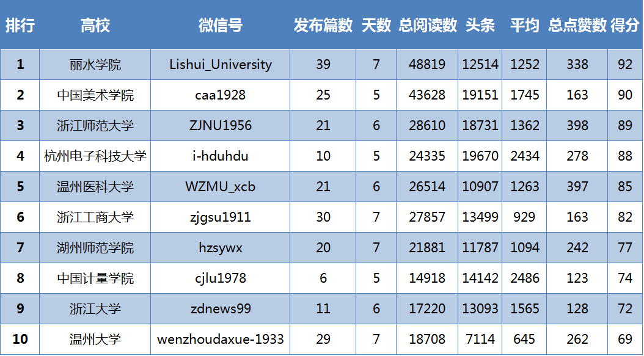
Task: Select the 浙江工商大学 cell
Action: pos(95,217)
